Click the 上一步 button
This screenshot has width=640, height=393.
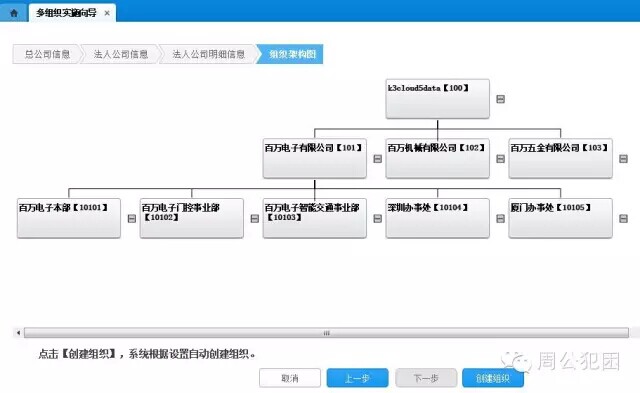click(358, 378)
